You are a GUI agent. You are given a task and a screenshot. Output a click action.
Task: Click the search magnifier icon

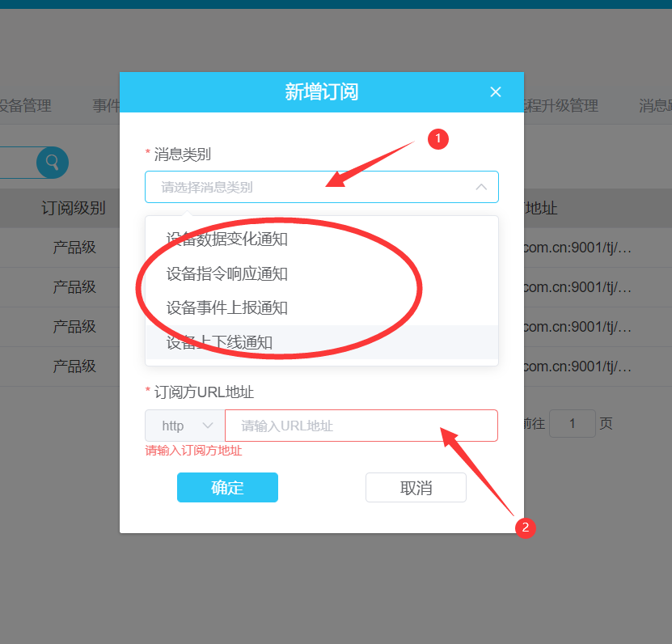(52, 162)
